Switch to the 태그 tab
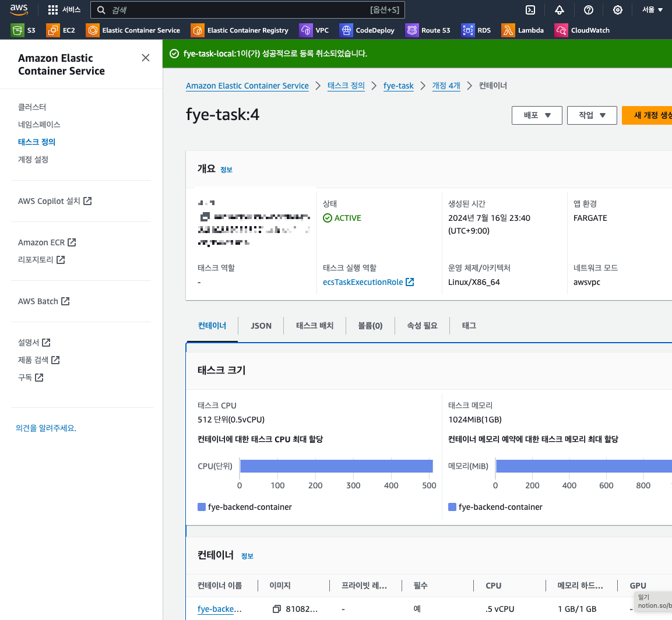Screen dimensions: 672x620 coord(469,326)
